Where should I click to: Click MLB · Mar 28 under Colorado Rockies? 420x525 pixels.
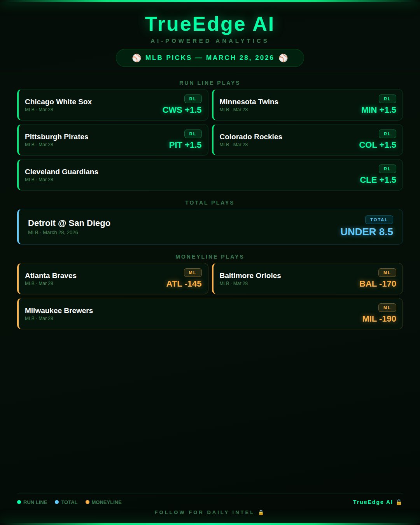click(233, 145)
